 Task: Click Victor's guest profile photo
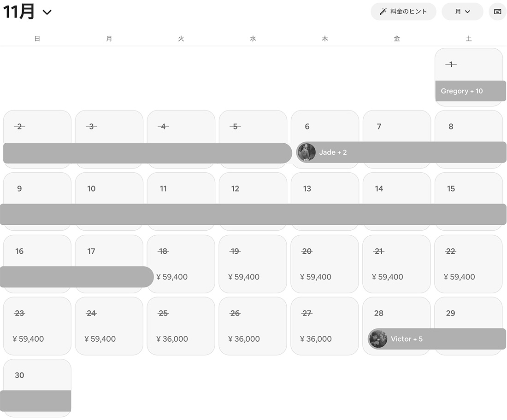pos(378,339)
